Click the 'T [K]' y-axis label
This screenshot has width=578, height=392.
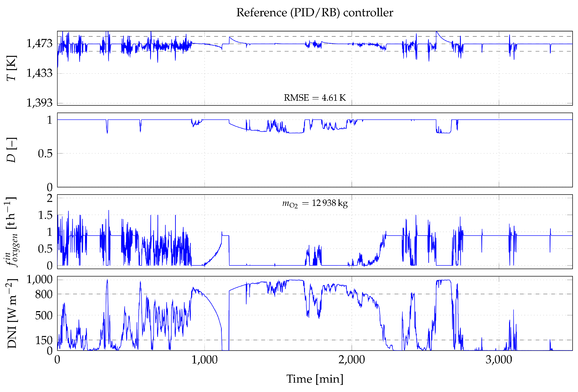tap(11, 68)
